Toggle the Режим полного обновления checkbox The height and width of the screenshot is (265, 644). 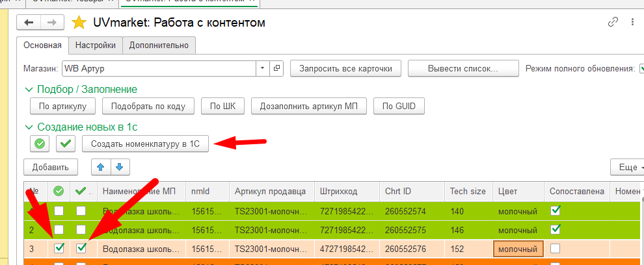point(641,68)
